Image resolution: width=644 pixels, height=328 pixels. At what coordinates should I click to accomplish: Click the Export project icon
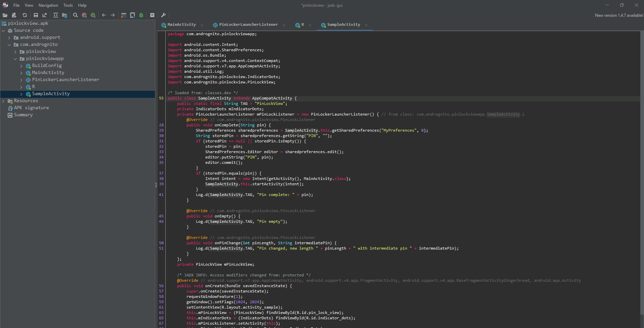pos(45,15)
